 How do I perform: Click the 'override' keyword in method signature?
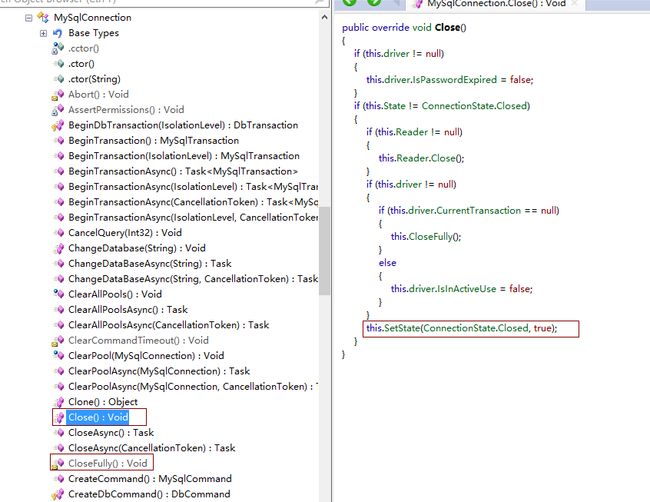(390, 27)
